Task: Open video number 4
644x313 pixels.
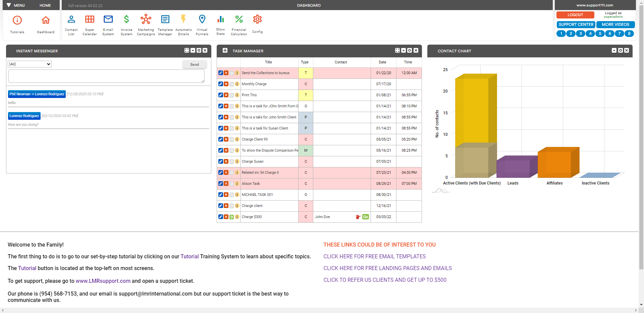Action: (590, 34)
